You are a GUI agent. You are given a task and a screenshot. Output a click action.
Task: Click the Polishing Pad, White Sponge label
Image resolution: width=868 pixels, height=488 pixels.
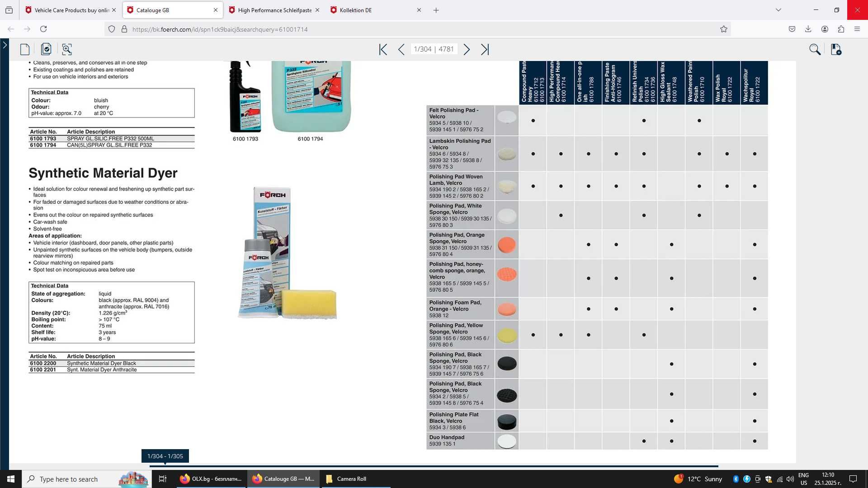460,215
